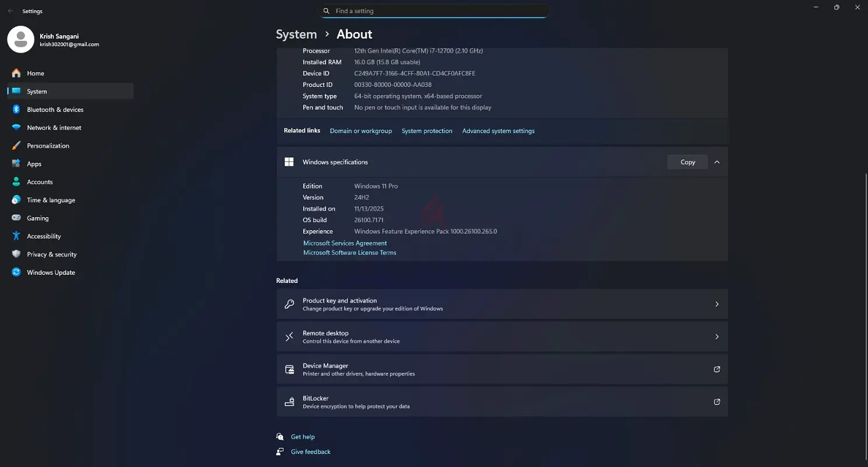Open external link icon for Device Manager
The height and width of the screenshot is (467, 868).
point(717,369)
